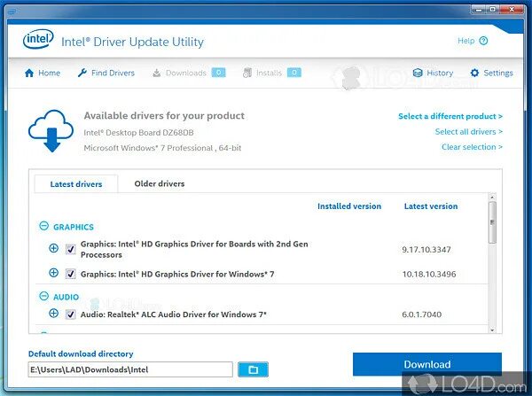The image size is (532, 396).
Task: Click the Settings gear icon
Action: coord(474,73)
